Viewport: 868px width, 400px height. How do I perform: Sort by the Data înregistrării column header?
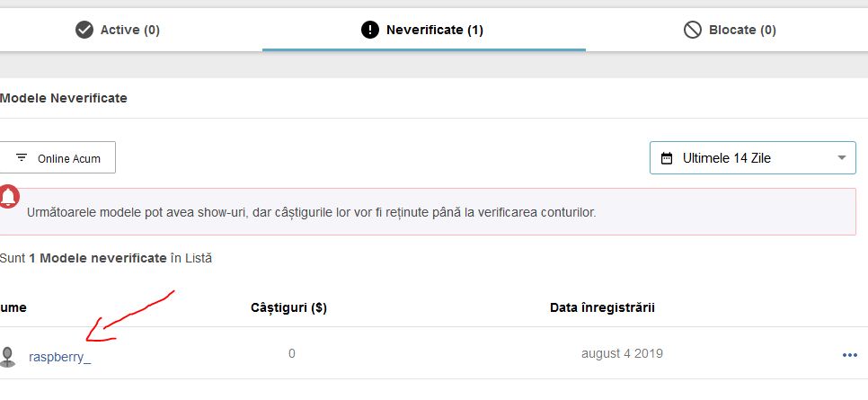602,307
